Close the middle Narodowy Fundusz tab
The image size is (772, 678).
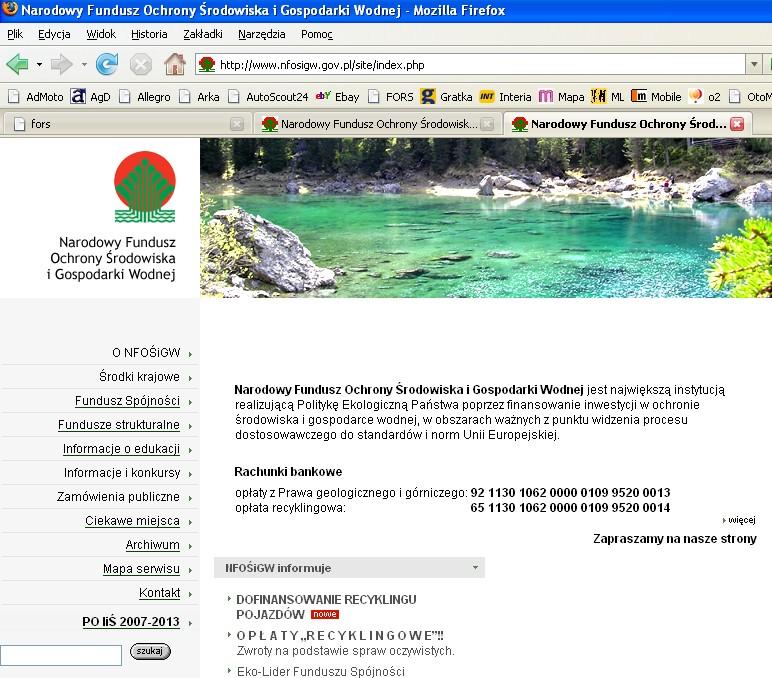click(486, 124)
